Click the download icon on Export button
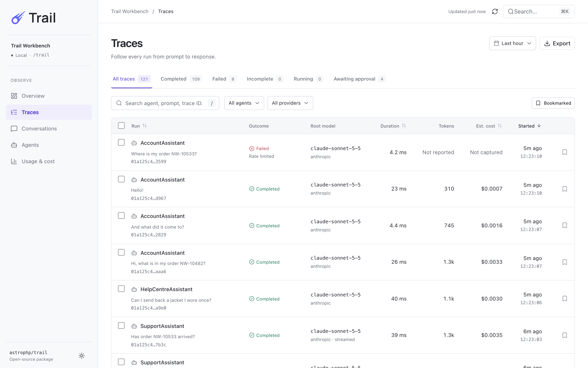The width and height of the screenshot is (588, 368). pyautogui.click(x=547, y=43)
